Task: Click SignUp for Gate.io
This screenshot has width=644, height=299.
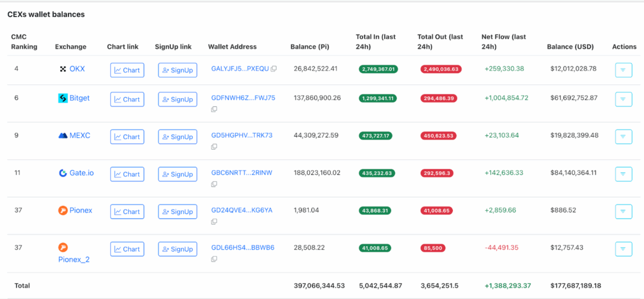Action: pyautogui.click(x=177, y=174)
